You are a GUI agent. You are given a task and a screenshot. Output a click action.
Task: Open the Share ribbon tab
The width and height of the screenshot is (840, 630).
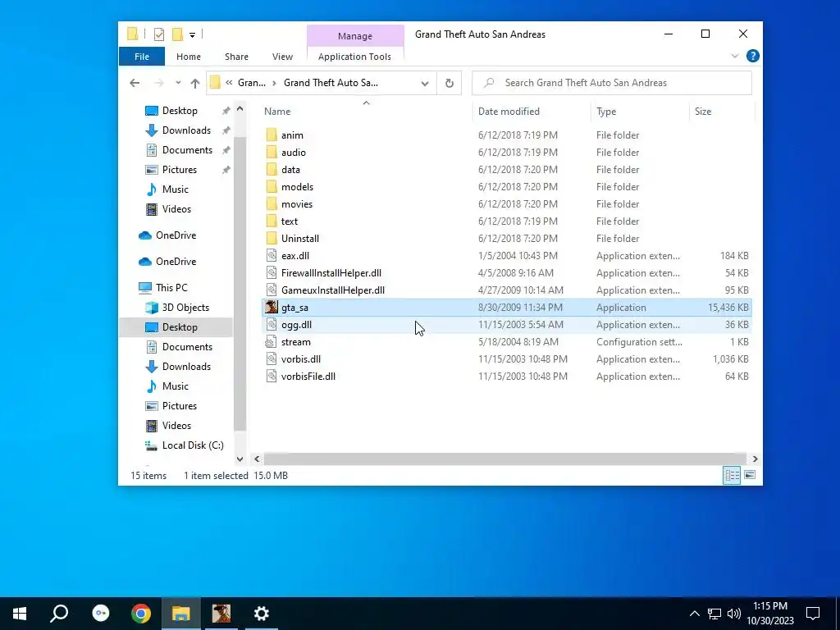tap(236, 57)
